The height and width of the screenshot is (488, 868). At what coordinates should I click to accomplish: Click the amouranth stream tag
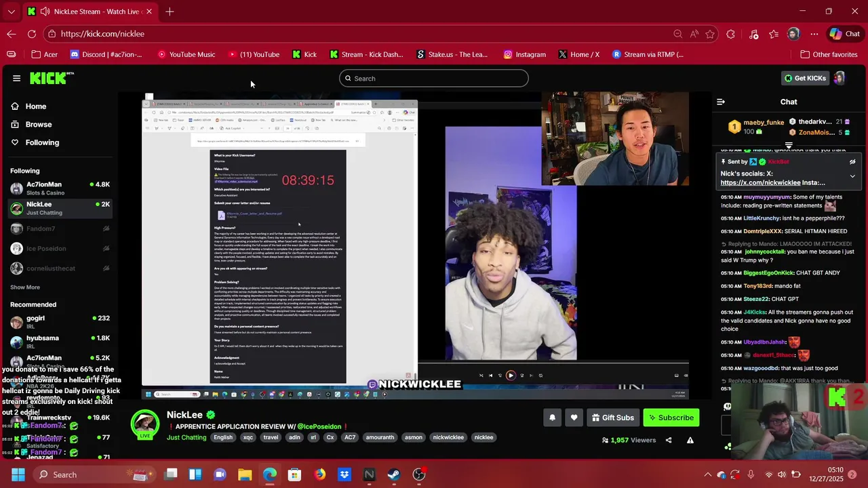coord(380,438)
